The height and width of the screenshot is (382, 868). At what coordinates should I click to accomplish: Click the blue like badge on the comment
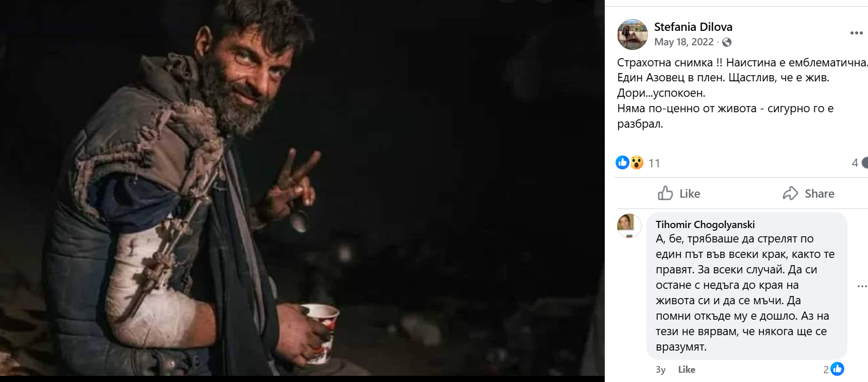point(838,369)
